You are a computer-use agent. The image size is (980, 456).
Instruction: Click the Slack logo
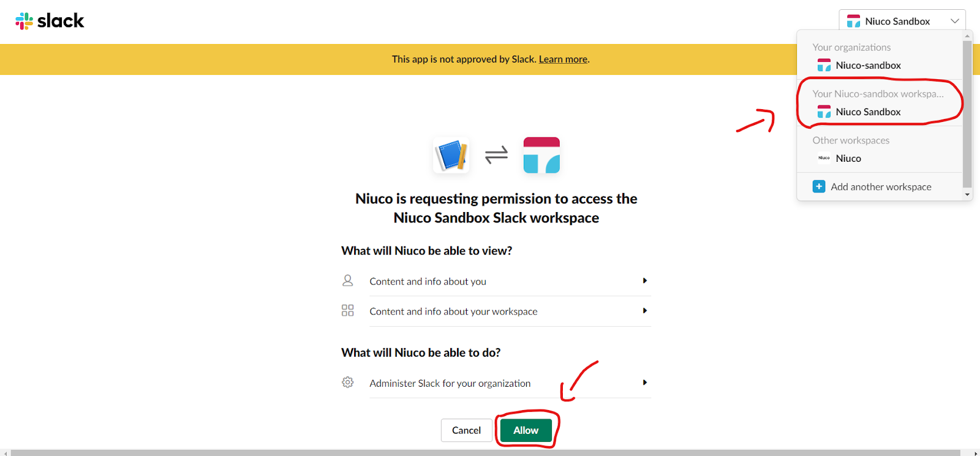tap(50, 21)
